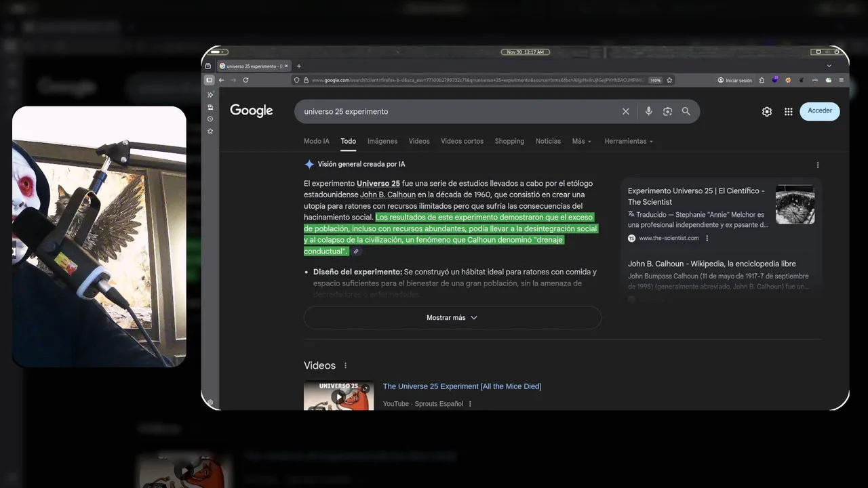Open the Firefox hamburger application menu
This screenshot has width=868, height=488.
(x=842, y=80)
